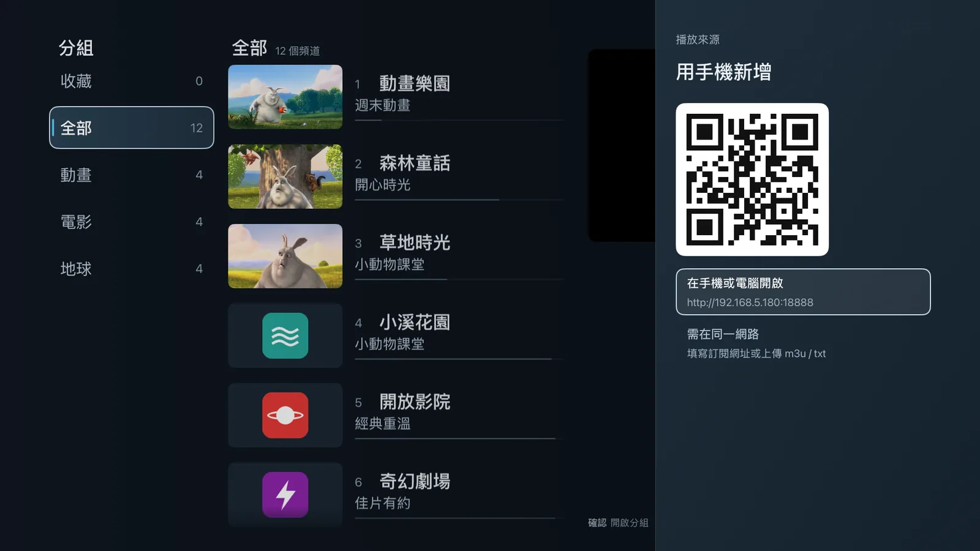980x551 pixels.
Task: Select channel title 森林童話
Action: (x=415, y=163)
